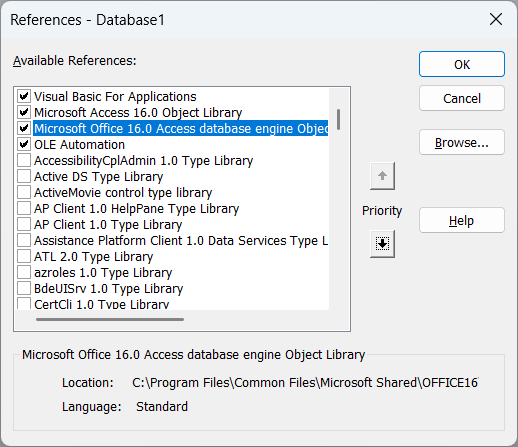Click the vertical scrollbar thumb in list
Screen dimensions: 518x447
coord(338,119)
